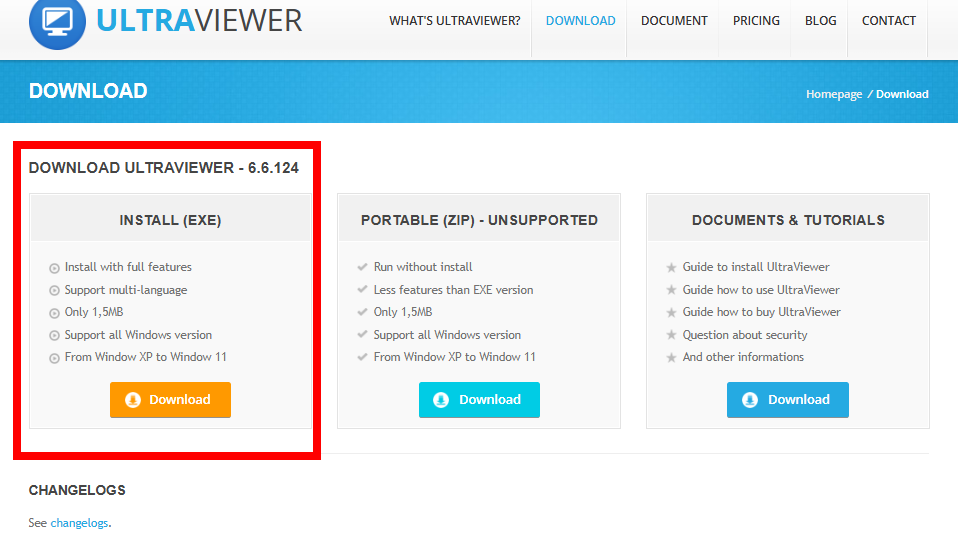Image resolution: width=958 pixels, height=547 pixels.
Task: Click the PORTABLE (ZIP) - UNSUPPORTED header
Action: 479,220
